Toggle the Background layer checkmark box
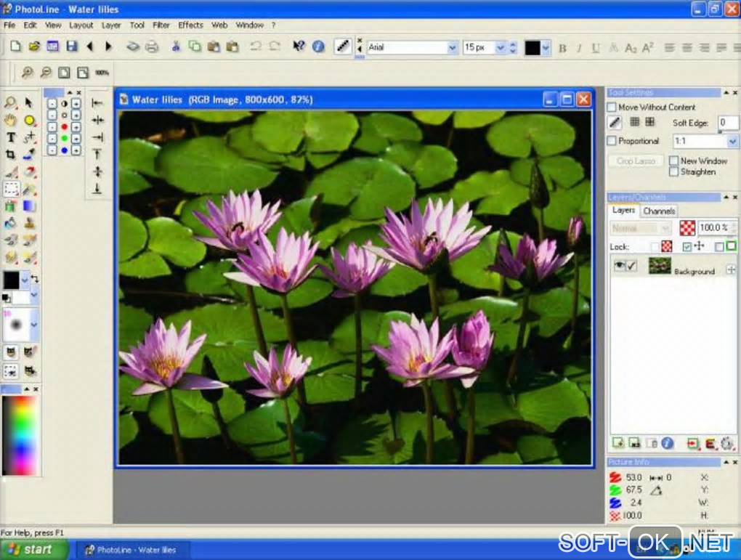 [631, 266]
